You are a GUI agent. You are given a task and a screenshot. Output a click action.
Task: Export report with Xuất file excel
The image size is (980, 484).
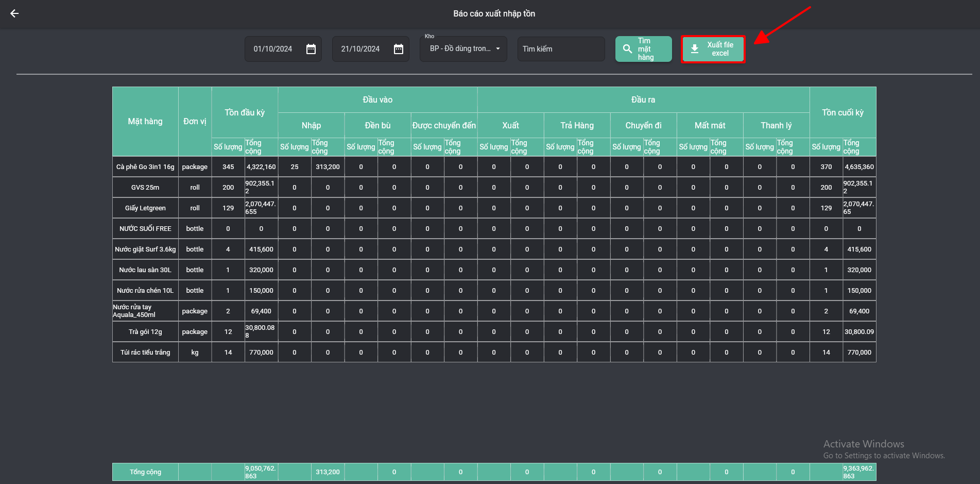point(713,49)
